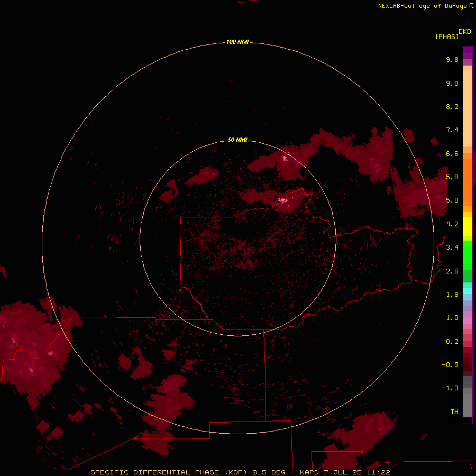Click the 4.2 value on the color scale

[x=452, y=224]
